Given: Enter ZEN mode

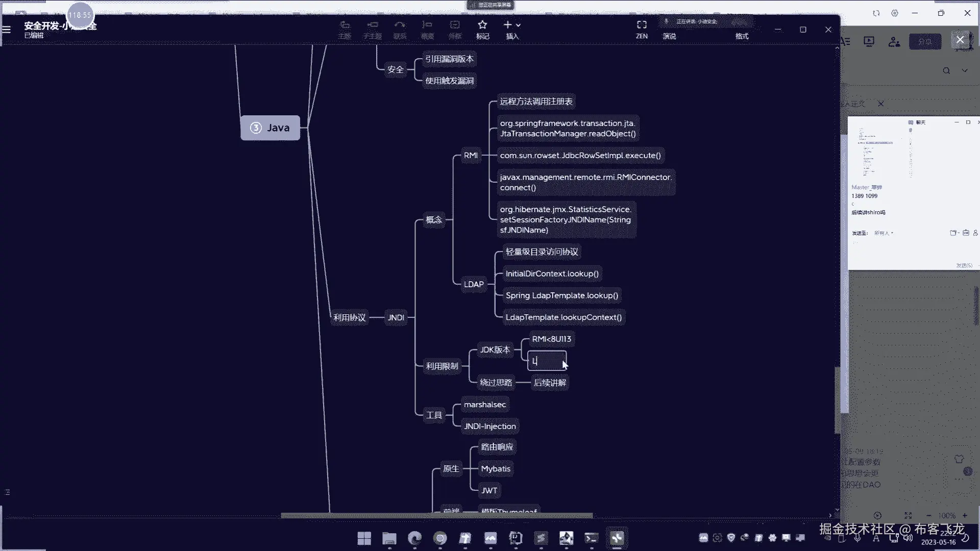Looking at the screenshot, I should (642, 26).
